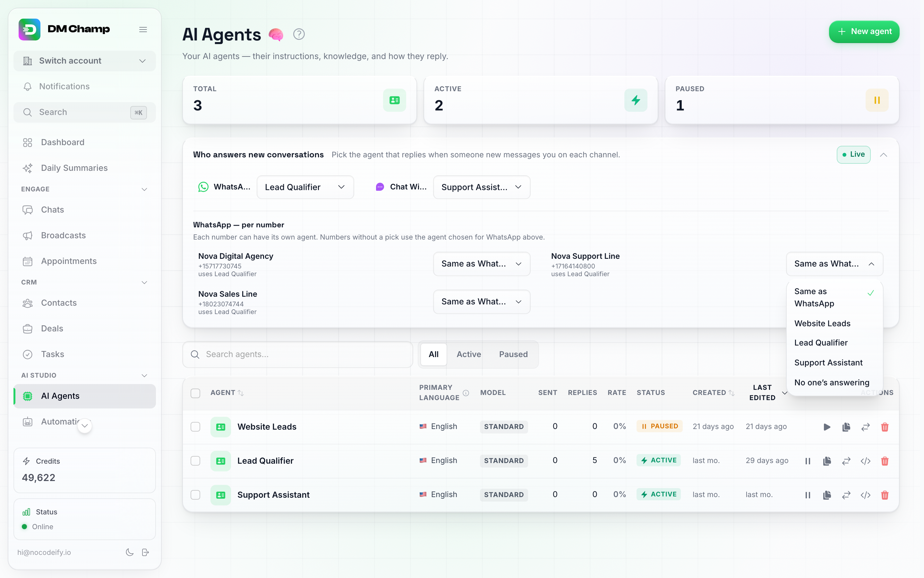
Task: Duplicate the Support Assistant agent
Action: 827,495
